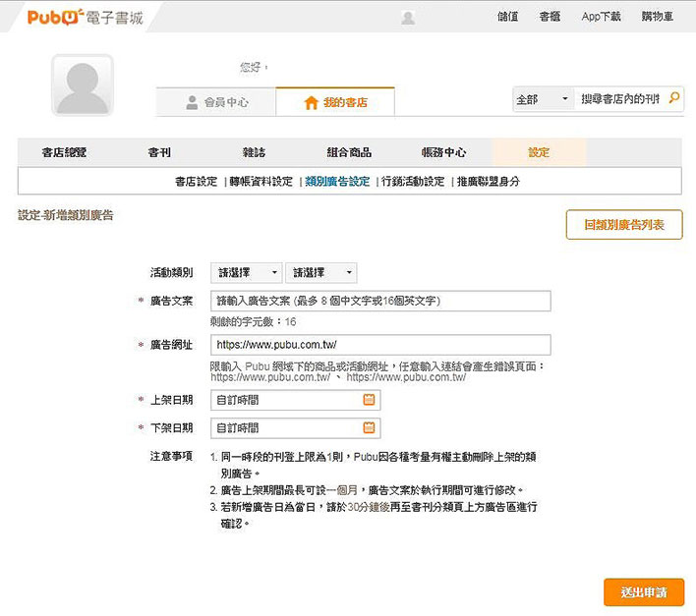Click the 剩餘的字元數：16 counter text
Screen dimensions: 696x616
tap(253, 322)
